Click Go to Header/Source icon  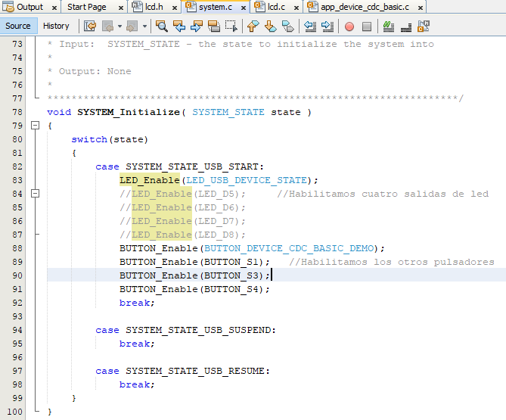[x=424, y=26]
